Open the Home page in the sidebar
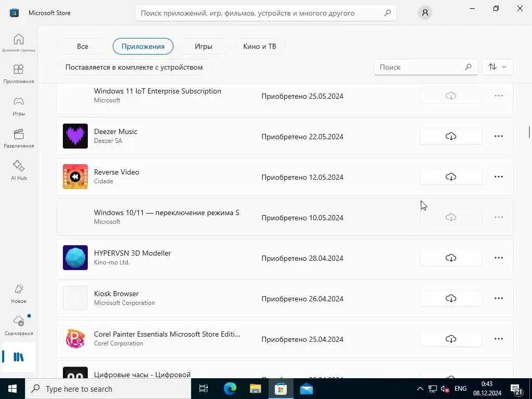The height and width of the screenshot is (399, 532). pos(19,43)
